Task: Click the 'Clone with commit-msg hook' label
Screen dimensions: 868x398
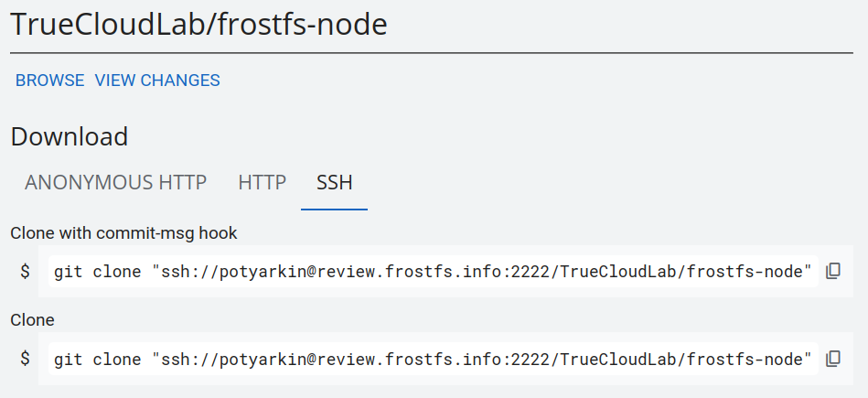Action: coord(123,233)
